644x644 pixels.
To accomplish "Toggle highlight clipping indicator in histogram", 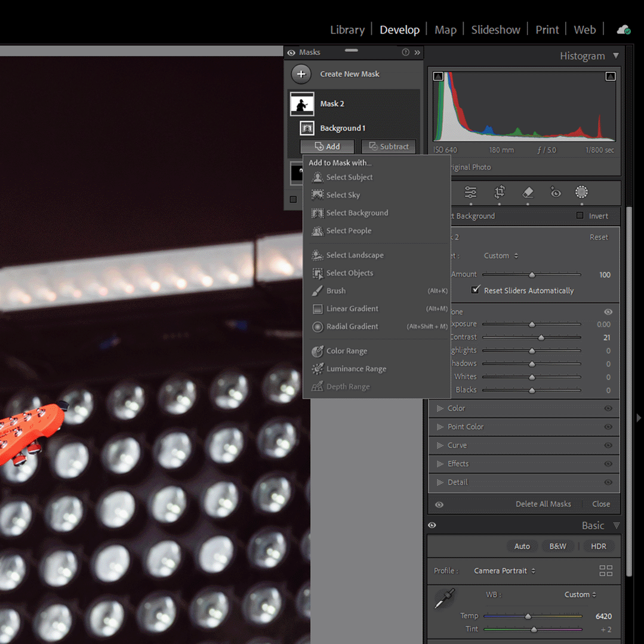I will point(611,76).
